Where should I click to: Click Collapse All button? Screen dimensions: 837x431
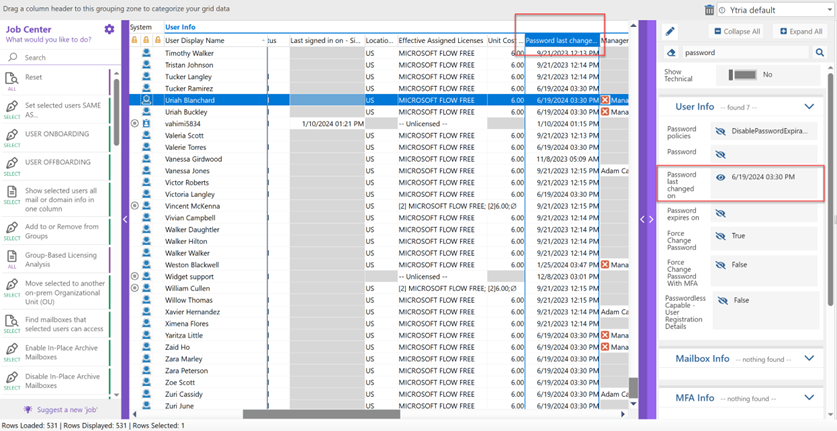[x=737, y=32]
